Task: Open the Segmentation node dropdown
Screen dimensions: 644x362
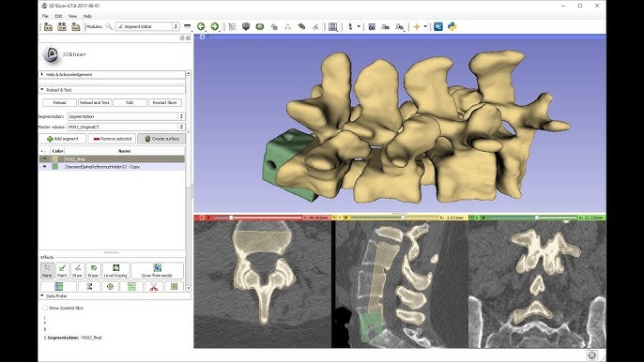Action: point(126,116)
